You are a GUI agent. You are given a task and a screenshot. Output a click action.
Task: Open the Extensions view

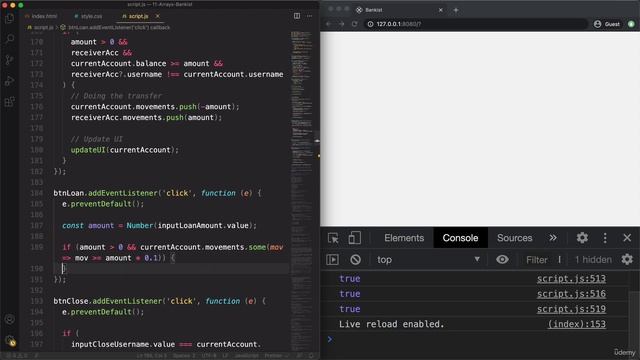(x=9, y=102)
